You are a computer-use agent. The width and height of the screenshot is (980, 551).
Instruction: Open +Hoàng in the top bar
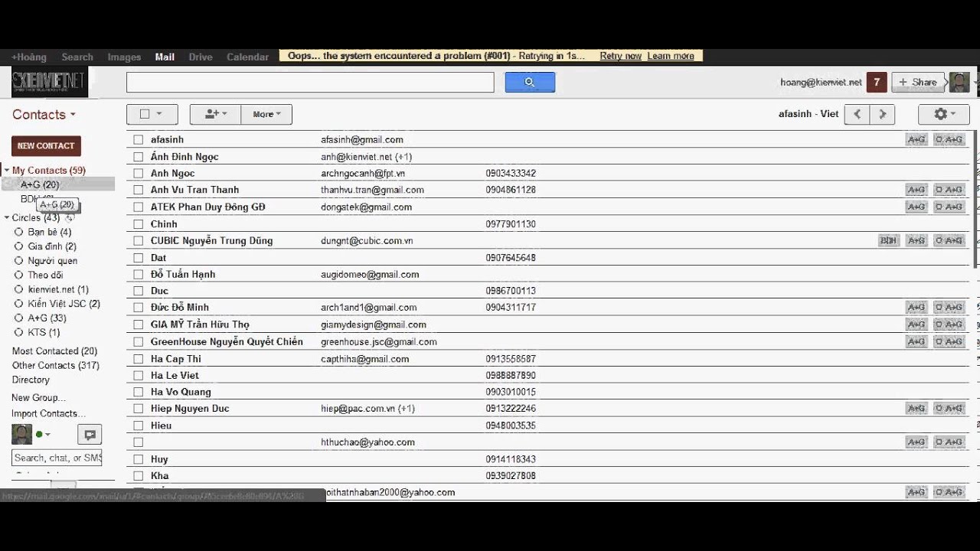tap(28, 57)
